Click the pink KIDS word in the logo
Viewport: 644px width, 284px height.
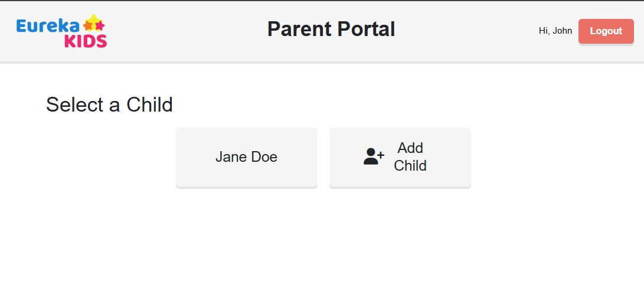click(86, 41)
